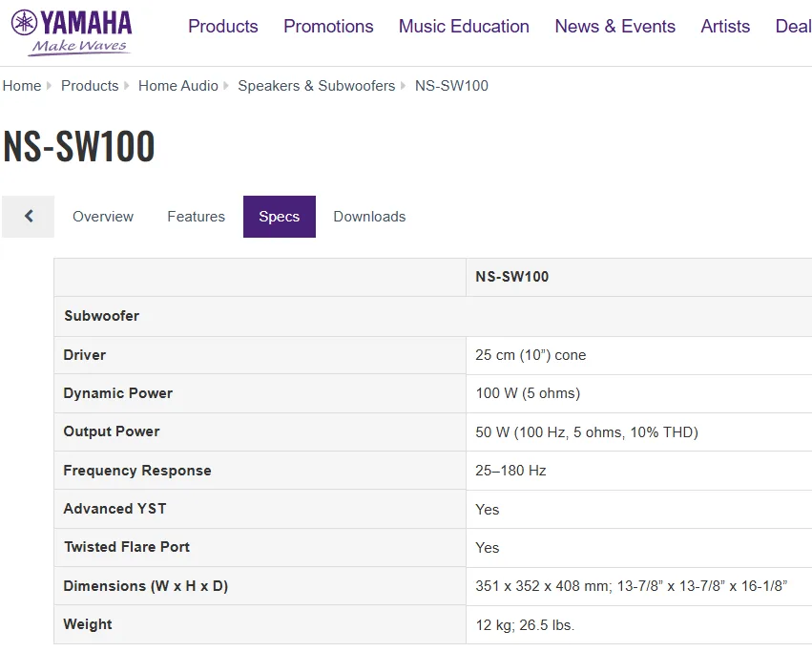Switch to the Downloads tab
Screen dimensions: 812x652
370,216
